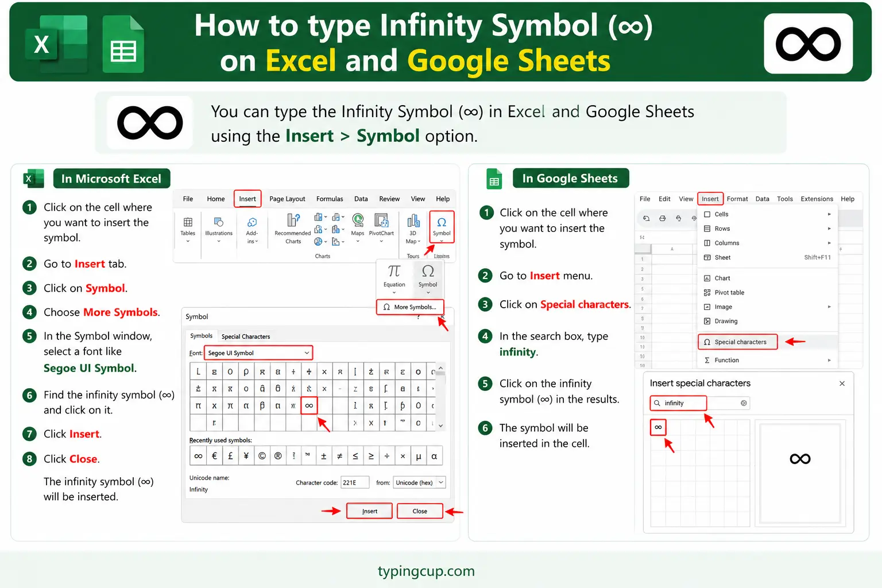Viewport: 882px width, 588px height.
Task: Expand the Image submenu in Insert menu
Action: tap(829, 307)
